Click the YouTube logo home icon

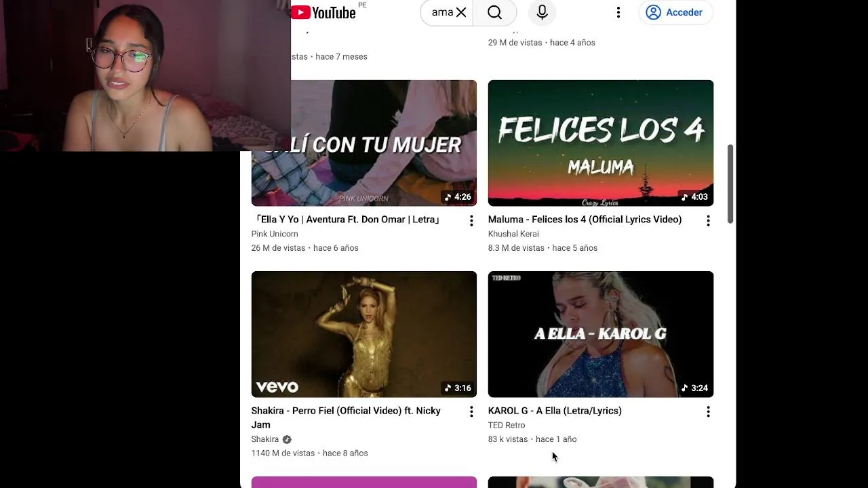coord(323,12)
